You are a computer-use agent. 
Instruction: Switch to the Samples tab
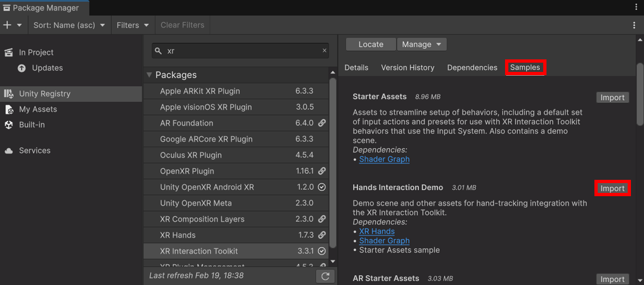click(525, 68)
